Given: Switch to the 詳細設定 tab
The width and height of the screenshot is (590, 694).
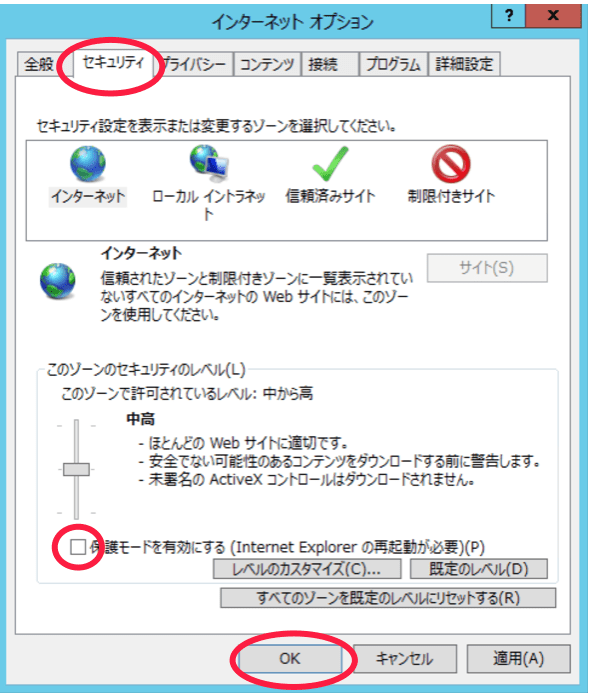Looking at the screenshot, I should [464, 65].
